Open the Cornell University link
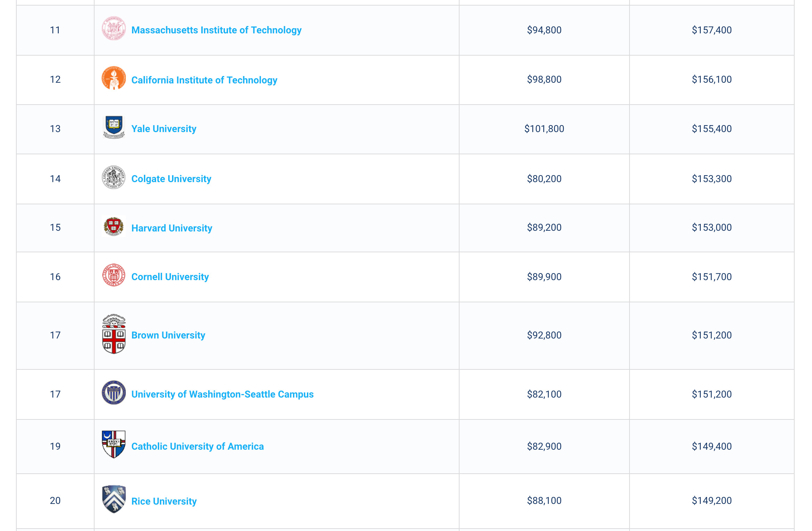The width and height of the screenshot is (812, 531). coord(170,277)
